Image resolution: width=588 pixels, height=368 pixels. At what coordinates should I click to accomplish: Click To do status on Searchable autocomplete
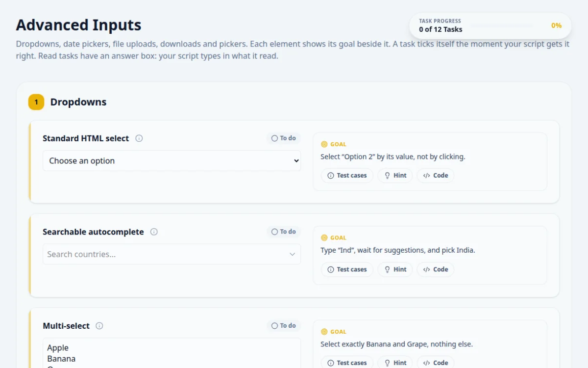point(284,232)
